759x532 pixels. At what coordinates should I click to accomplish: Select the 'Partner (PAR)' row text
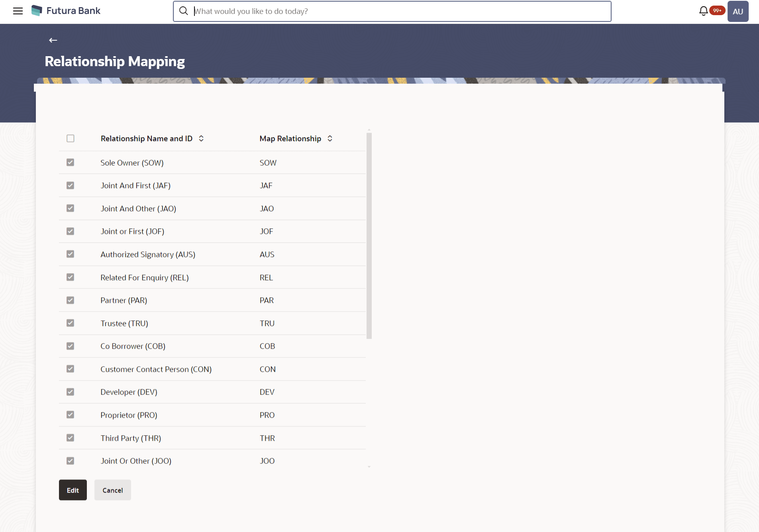tap(124, 300)
